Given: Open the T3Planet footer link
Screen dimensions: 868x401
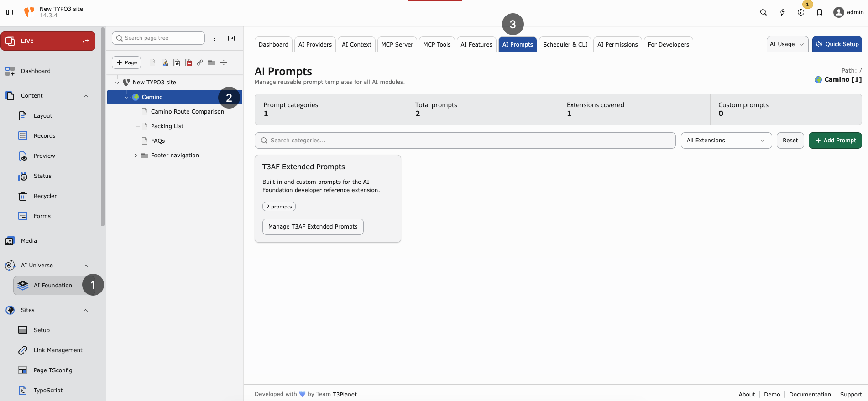Looking at the screenshot, I should pos(345,395).
